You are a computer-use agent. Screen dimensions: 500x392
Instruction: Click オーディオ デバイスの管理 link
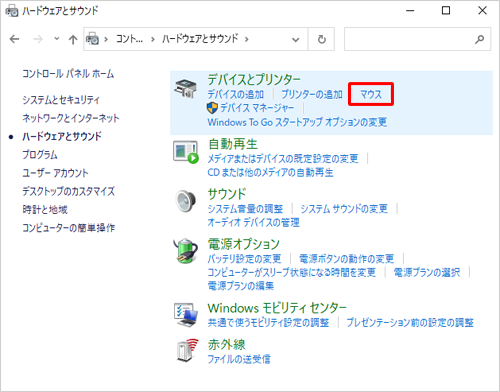253,222
